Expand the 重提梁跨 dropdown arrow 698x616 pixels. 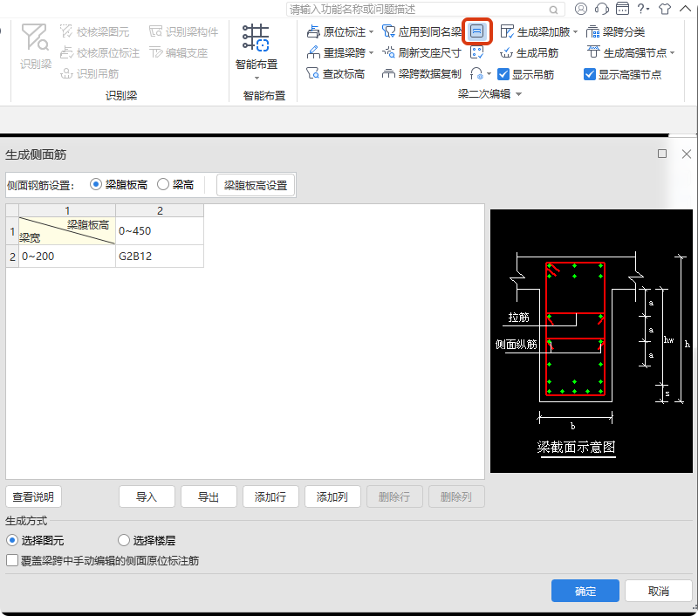371,53
